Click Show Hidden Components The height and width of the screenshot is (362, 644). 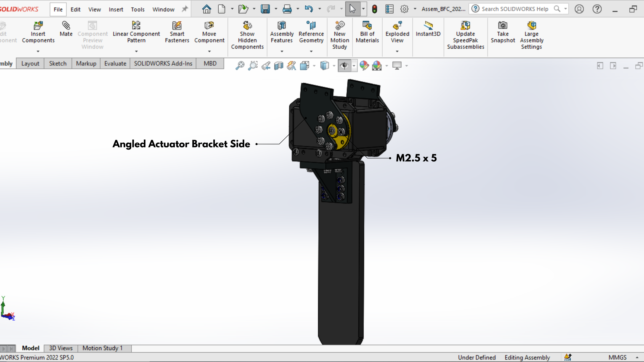click(247, 35)
